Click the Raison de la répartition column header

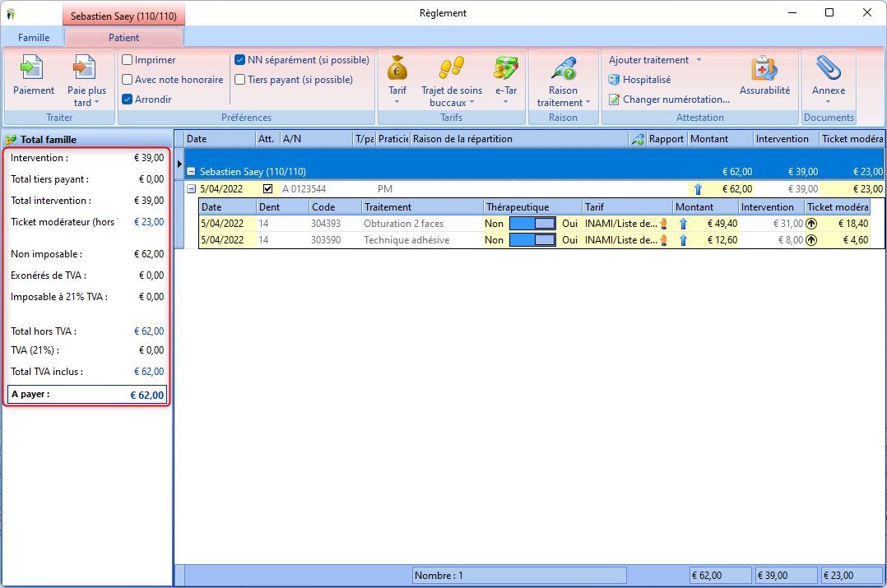point(519,139)
